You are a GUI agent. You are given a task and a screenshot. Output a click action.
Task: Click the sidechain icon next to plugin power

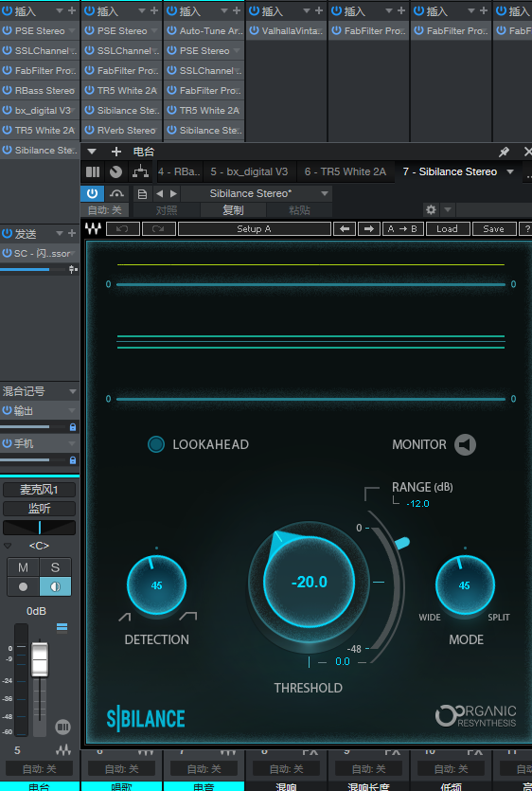(x=116, y=193)
